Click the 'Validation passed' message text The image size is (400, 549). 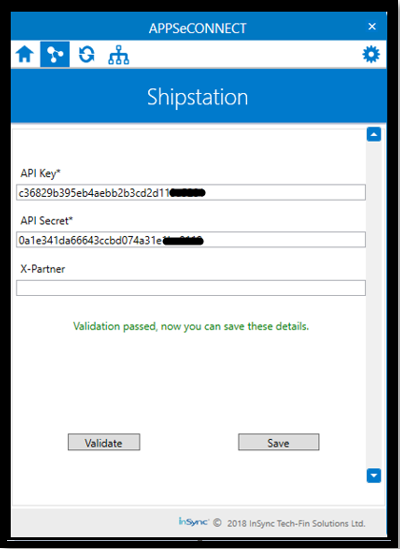click(x=191, y=327)
